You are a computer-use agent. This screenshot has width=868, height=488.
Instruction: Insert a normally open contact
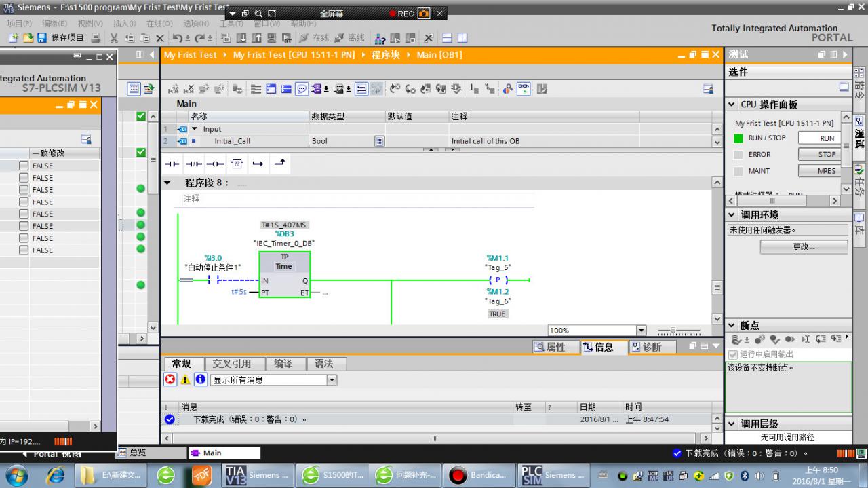173,164
